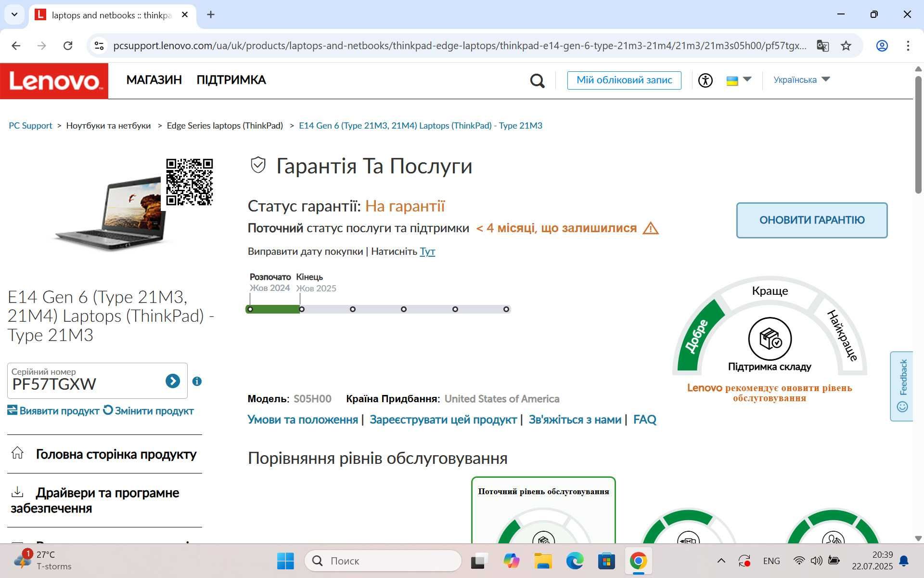The image size is (924, 578).
Task: Open site information icon in address bar
Action: click(x=99, y=46)
